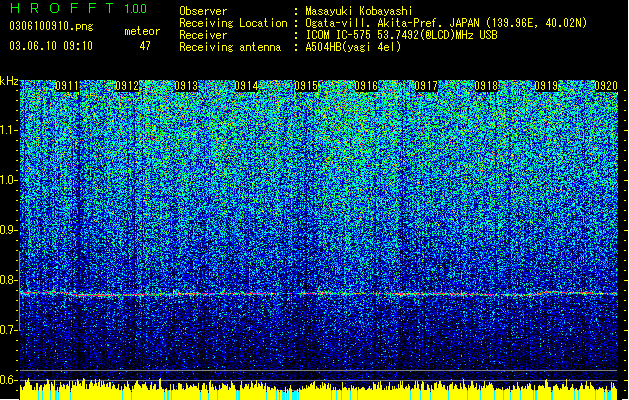Click the 1.1 kHz axis label
Screen dimensions: 629x400
pyautogui.click(x=9, y=130)
